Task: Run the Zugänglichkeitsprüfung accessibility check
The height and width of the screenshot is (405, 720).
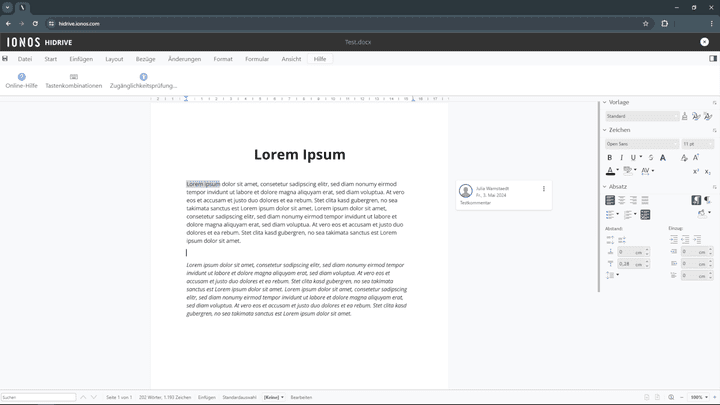Action: pyautogui.click(x=143, y=80)
